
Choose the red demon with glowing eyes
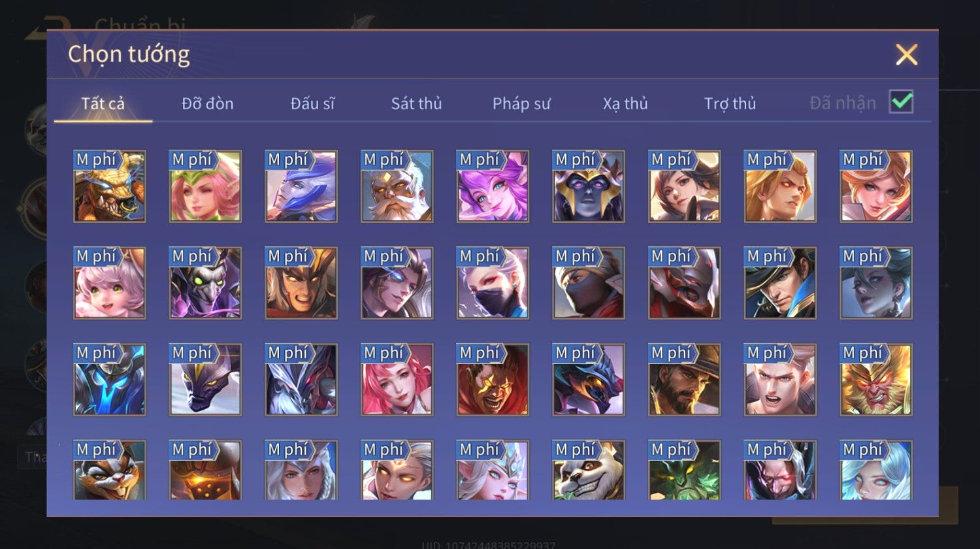click(492, 380)
